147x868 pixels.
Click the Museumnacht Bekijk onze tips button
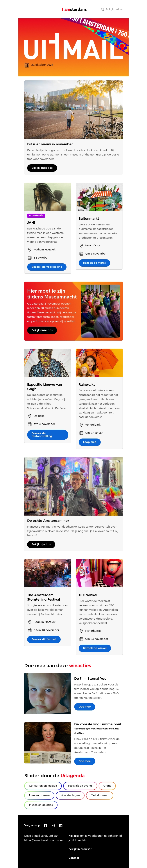42,330
